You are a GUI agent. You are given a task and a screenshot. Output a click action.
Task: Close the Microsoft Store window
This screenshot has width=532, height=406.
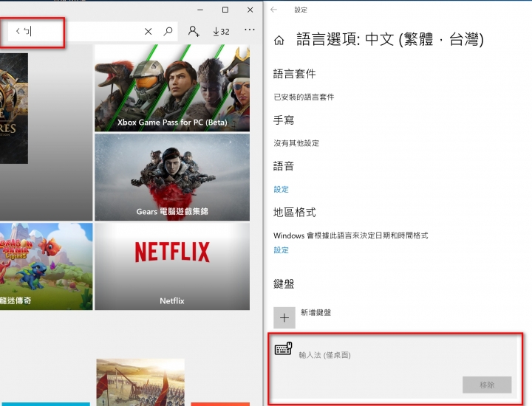tap(250, 10)
